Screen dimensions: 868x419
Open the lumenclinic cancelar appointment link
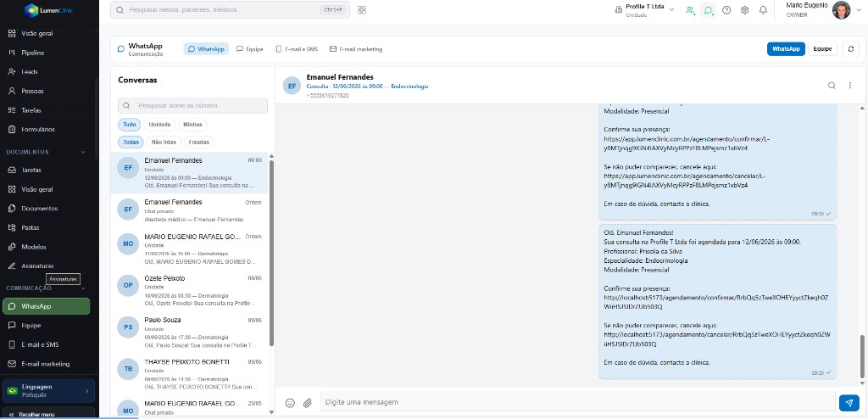pos(684,181)
